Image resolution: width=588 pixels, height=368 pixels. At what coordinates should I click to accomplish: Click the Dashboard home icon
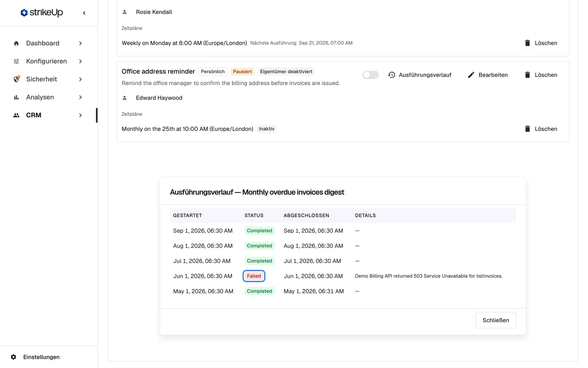coord(16,43)
